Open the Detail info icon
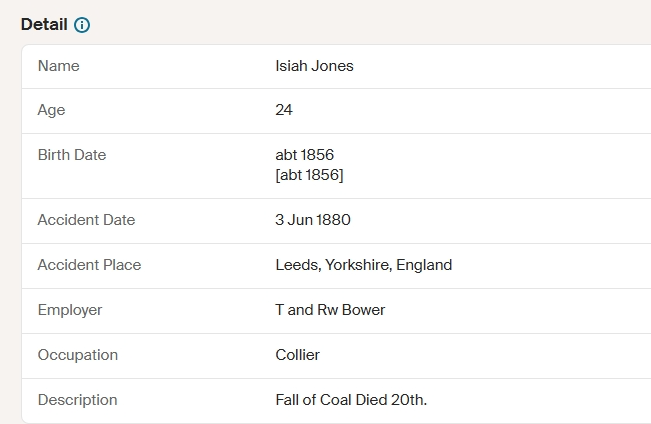This screenshot has width=651, height=424. pyautogui.click(x=82, y=25)
